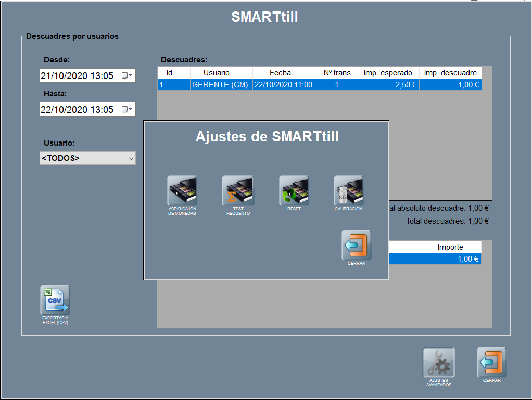Sort by Imp. esperado column header
Screen dimensions: 532x400
(x=388, y=73)
